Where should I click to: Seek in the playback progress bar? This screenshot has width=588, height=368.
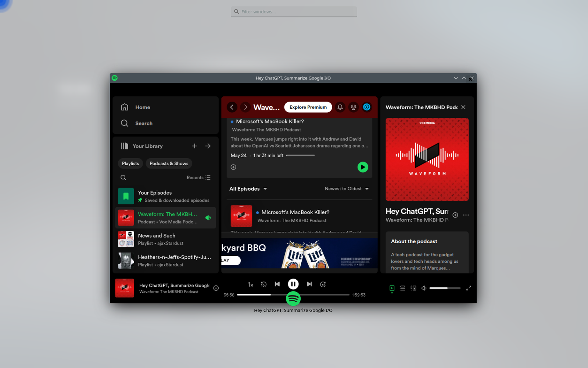[293, 295]
